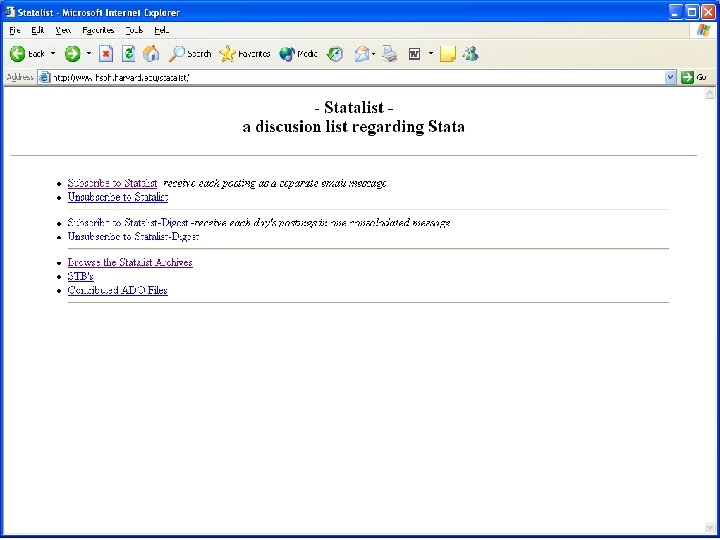Expand the Address bar dropdown
The height and width of the screenshot is (540, 720).
click(670, 78)
